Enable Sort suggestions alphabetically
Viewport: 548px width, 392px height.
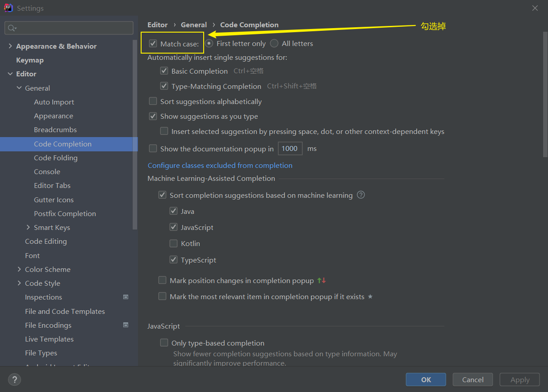pyautogui.click(x=153, y=101)
